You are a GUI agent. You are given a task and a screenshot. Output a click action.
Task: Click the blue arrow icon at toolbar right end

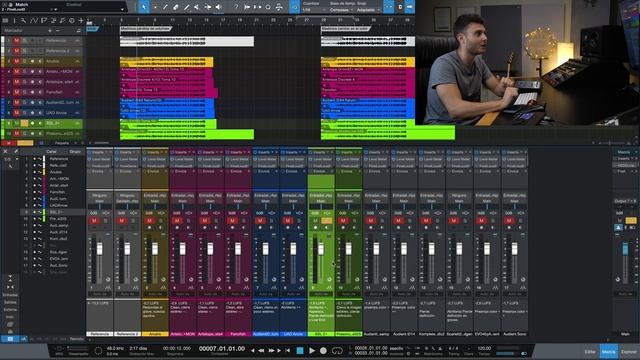[409, 7]
